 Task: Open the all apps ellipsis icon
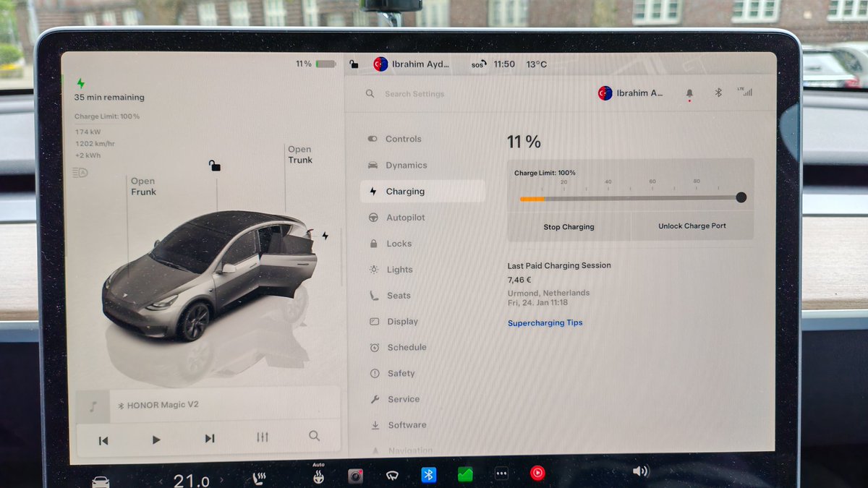pyautogui.click(x=501, y=474)
